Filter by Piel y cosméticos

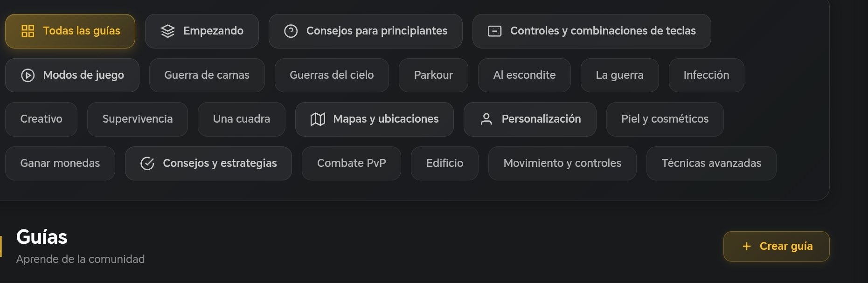click(665, 119)
